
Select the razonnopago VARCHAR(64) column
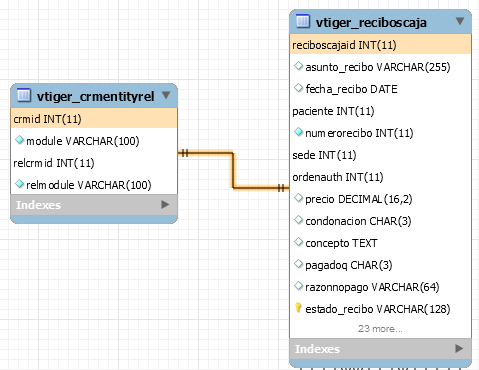pos(380,287)
